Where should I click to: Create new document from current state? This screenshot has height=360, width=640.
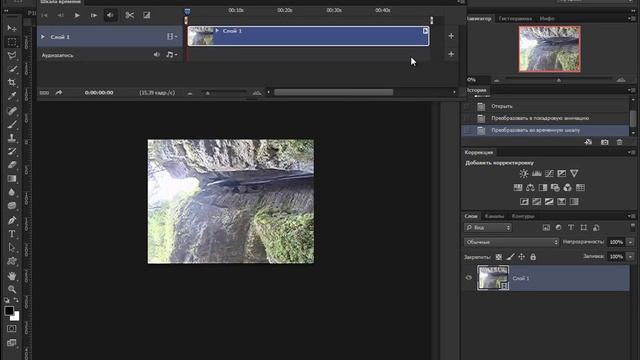coord(588,142)
